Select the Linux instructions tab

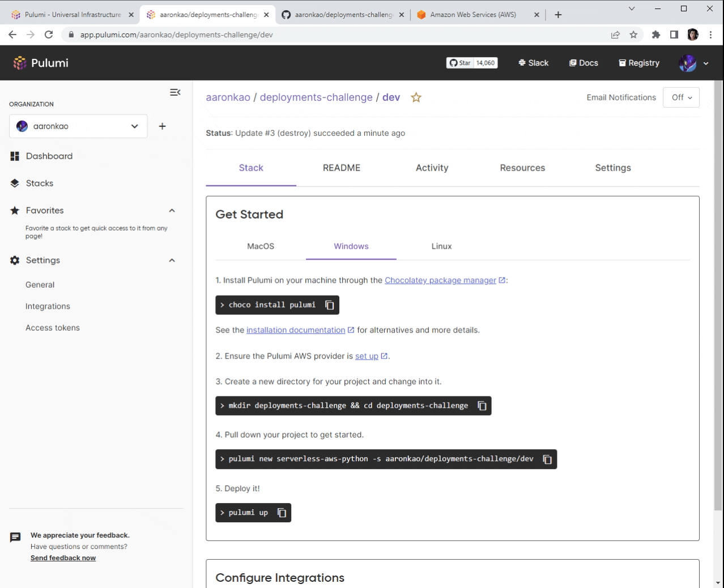pyautogui.click(x=442, y=246)
